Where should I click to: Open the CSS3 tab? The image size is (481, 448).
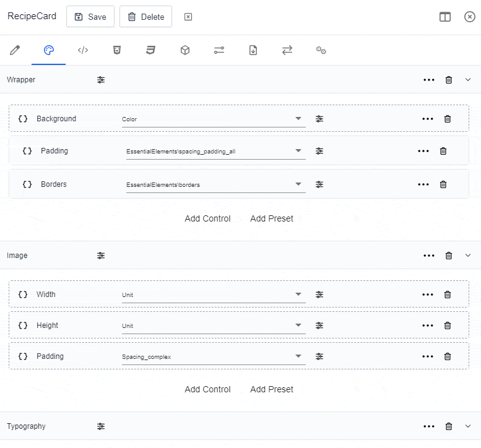click(x=150, y=50)
